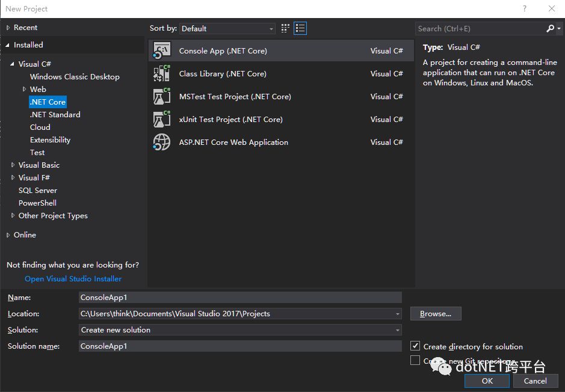Select 'xUnit Test Project (.NET Core)' template name
565x392 pixels.
(x=230, y=119)
